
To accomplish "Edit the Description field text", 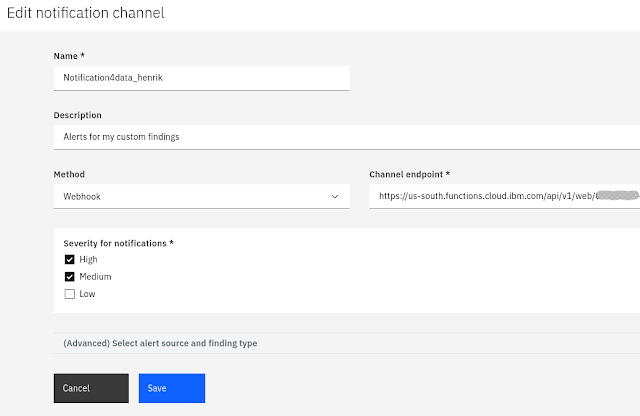I will pos(347,137).
